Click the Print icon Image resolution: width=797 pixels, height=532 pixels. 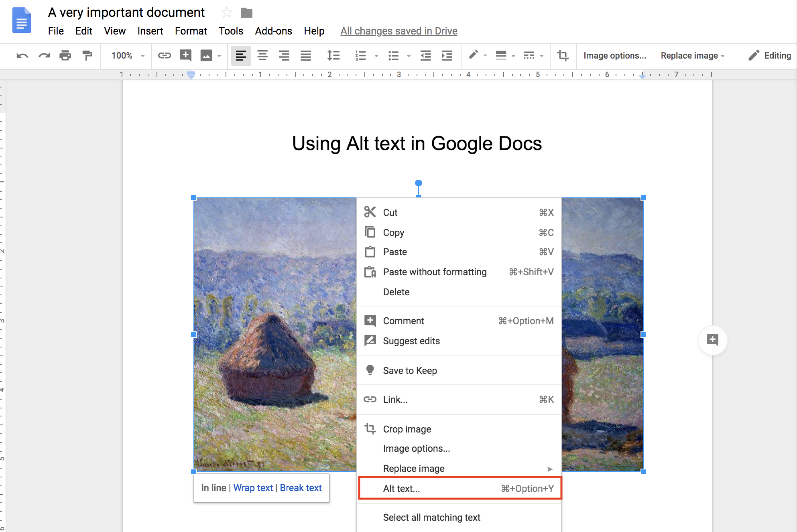(x=65, y=55)
